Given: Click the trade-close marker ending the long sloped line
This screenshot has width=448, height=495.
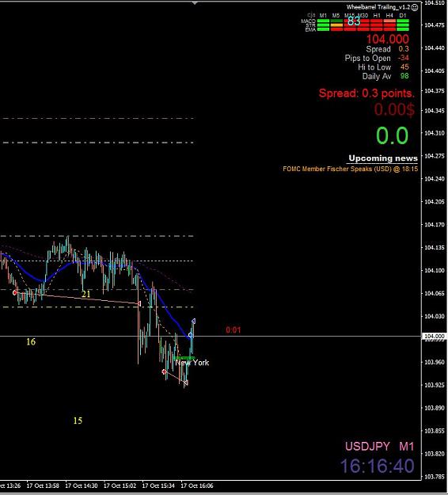Looking at the screenshot, I should [139, 303].
